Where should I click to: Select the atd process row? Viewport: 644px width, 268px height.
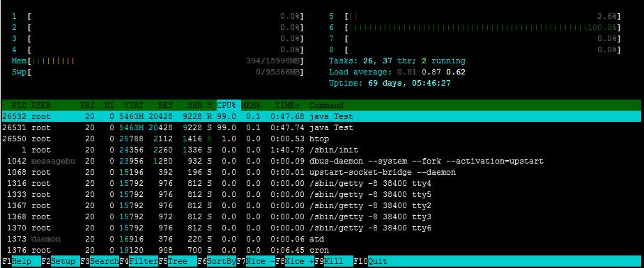tap(321, 239)
